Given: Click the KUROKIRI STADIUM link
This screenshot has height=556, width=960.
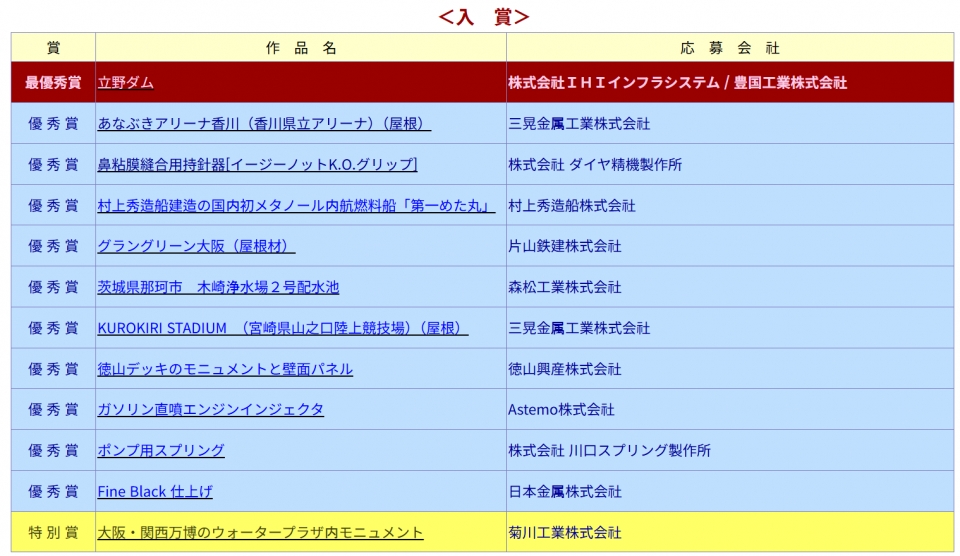Looking at the screenshot, I should coord(282,328).
